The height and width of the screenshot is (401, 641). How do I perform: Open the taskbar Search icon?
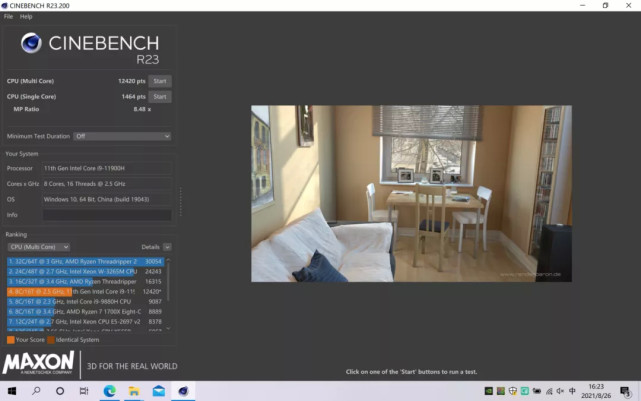(x=36, y=391)
